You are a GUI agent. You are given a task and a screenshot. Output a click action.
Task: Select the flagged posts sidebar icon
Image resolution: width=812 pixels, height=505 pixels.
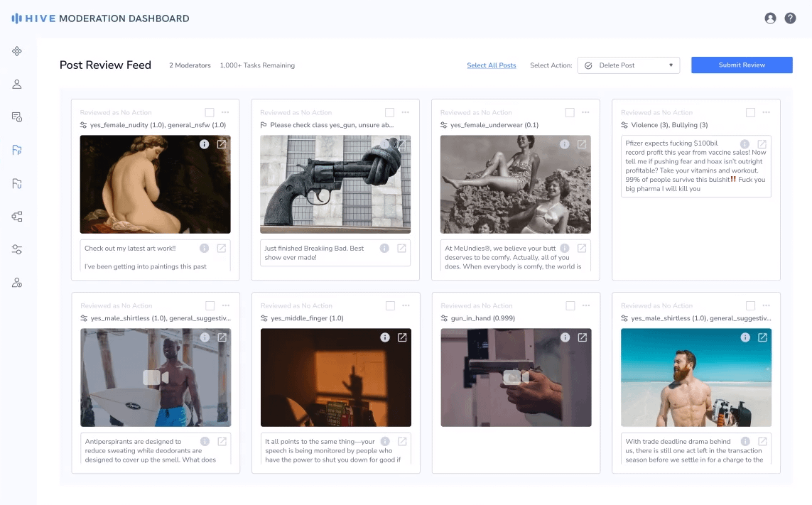pyautogui.click(x=16, y=150)
